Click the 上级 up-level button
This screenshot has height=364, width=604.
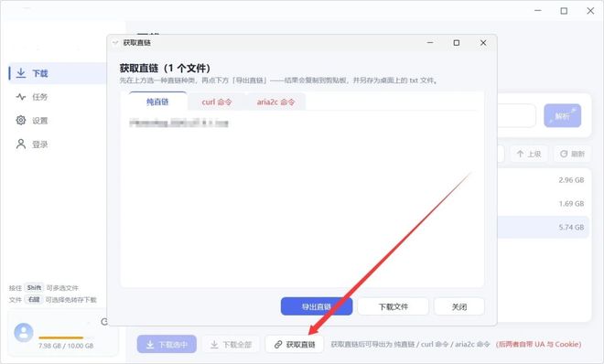(x=529, y=154)
